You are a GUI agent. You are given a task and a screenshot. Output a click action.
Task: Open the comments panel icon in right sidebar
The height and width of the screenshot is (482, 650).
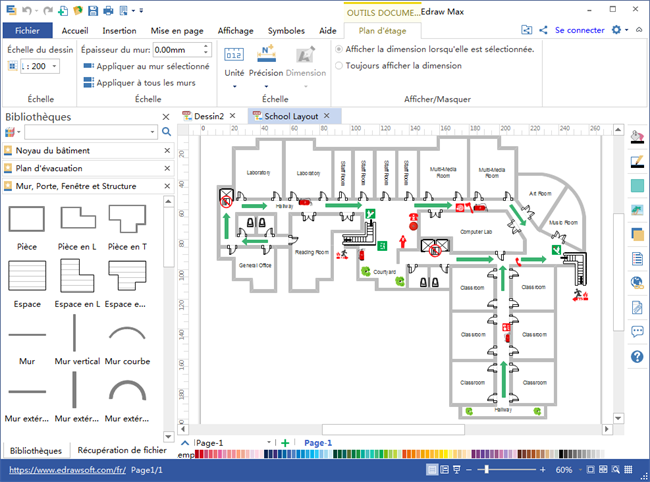[x=637, y=332]
